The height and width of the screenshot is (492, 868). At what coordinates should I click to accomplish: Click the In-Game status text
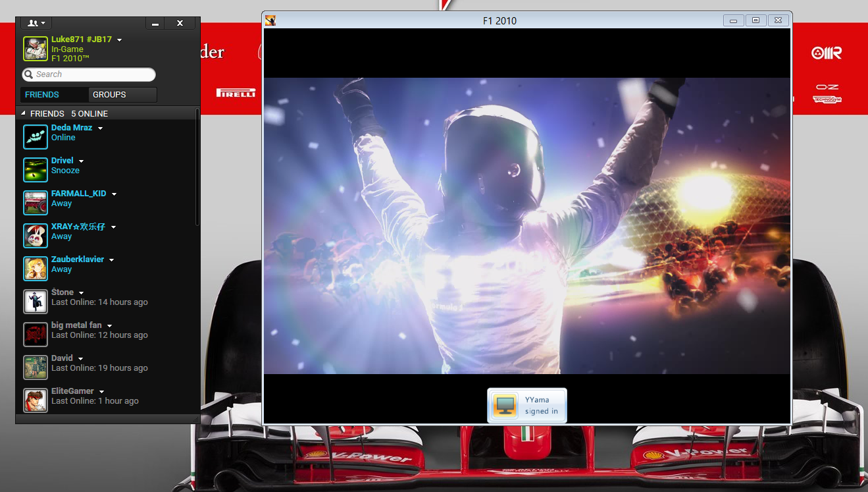[x=67, y=49]
